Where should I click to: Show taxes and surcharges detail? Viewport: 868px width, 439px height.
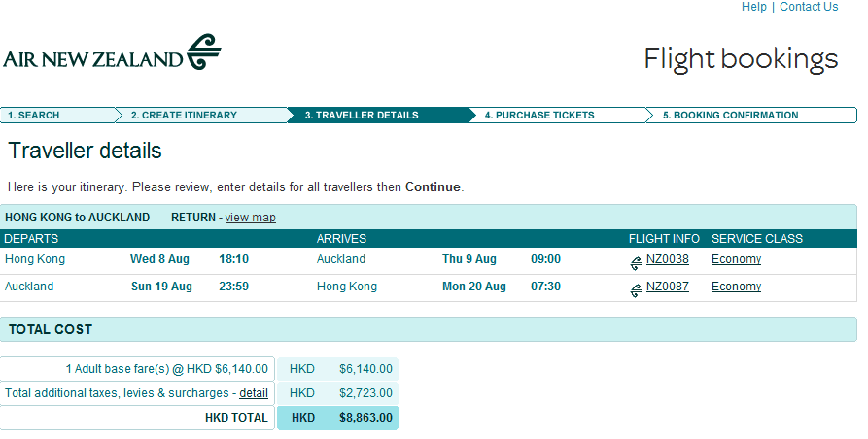[x=254, y=393]
